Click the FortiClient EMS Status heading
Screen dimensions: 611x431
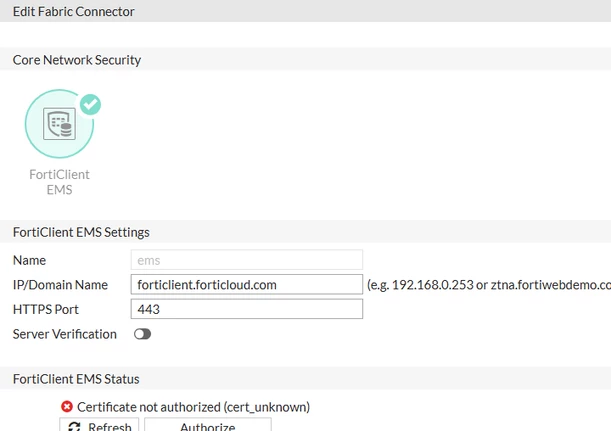pyautogui.click(x=76, y=379)
